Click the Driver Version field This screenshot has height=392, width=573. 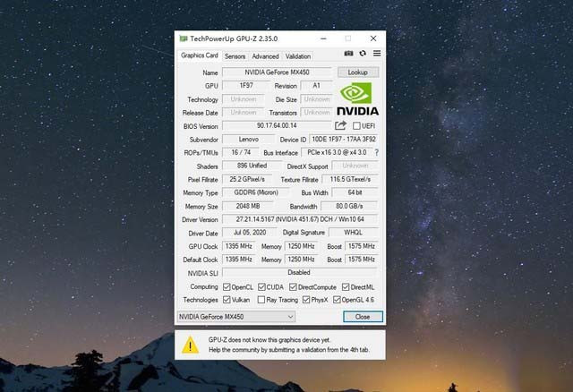click(300, 219)
